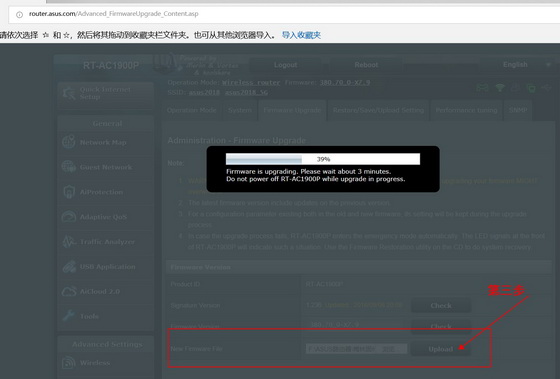Image resolution: width=560 pixels, height=379 pixels.
Task: Open AiProtection menu item
Action: coord(105,192)
